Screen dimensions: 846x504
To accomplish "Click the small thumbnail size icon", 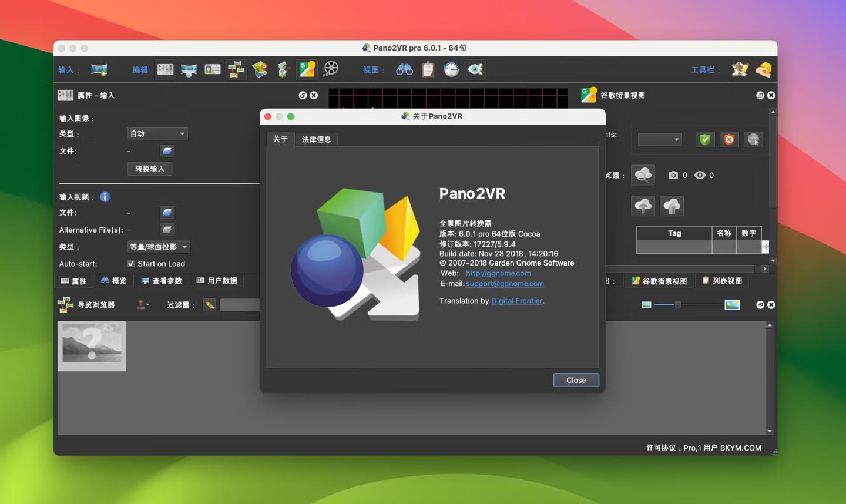I will [x=646, y=304].
